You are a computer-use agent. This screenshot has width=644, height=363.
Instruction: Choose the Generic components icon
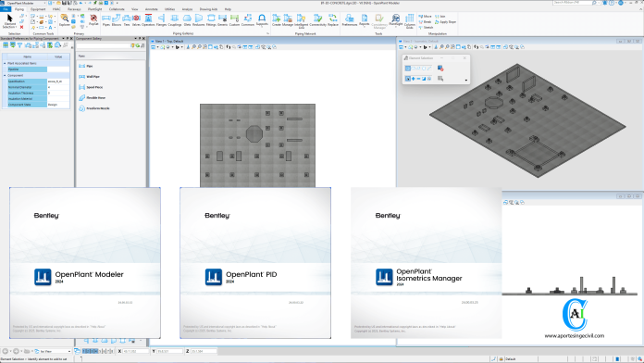coord(223,19)
